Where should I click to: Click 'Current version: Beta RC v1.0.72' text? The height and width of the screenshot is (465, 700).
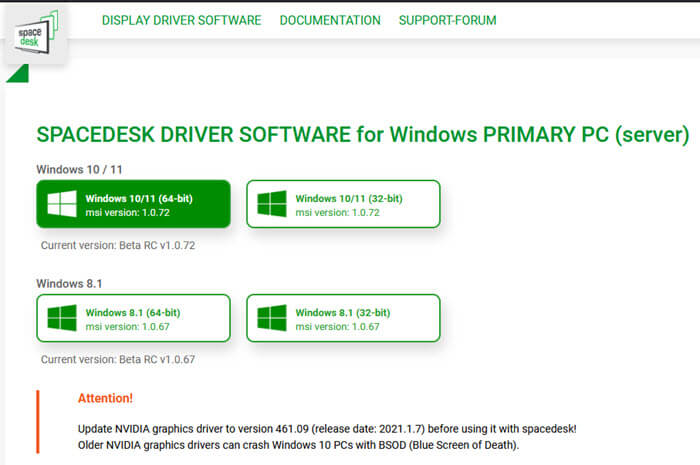pos(118,245)
